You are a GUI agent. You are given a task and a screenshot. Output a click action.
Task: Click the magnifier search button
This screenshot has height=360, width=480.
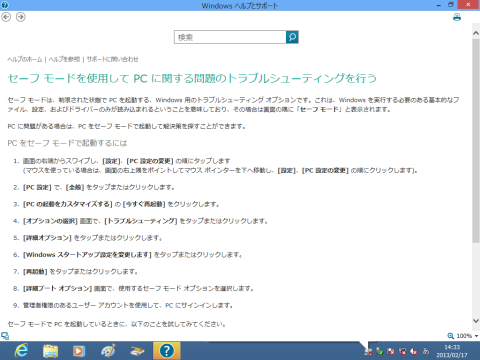[292, 37]
